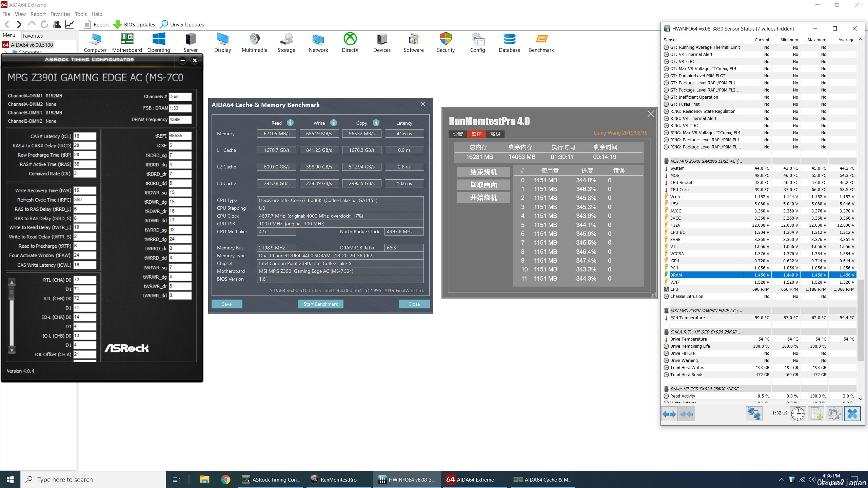The width and height of the screenshot is (868, 488).
Task: Open the DirectX category icon
Action: point(350,42)
